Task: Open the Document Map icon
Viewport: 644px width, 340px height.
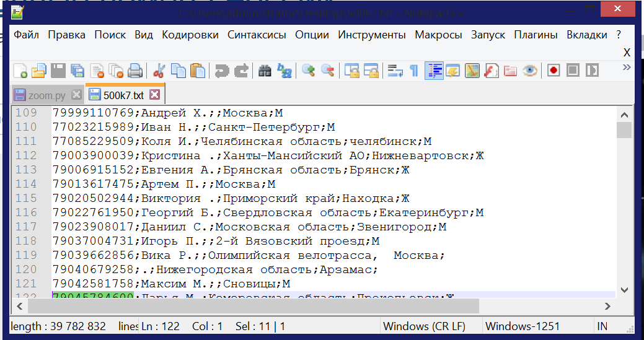Action: tap(472, 71)
